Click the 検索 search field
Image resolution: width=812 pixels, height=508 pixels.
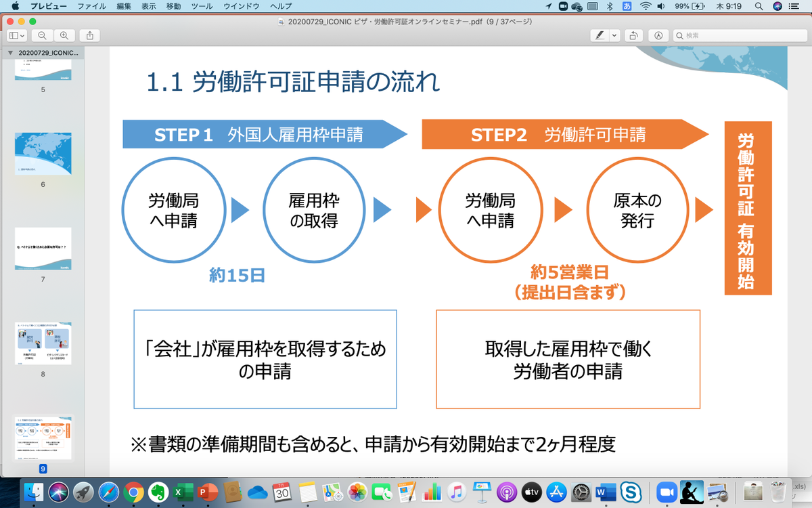pos(738,35)
